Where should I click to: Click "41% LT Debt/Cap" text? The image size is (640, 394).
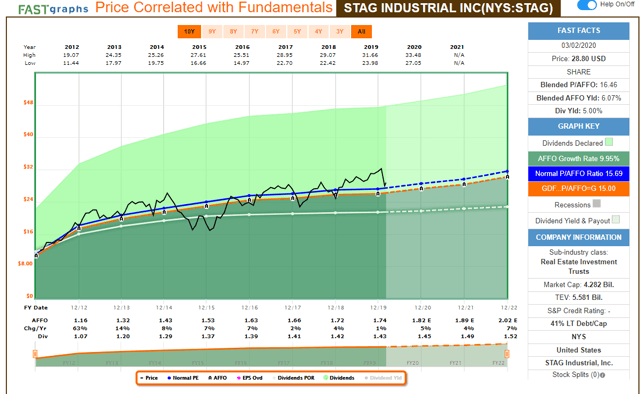578,324
